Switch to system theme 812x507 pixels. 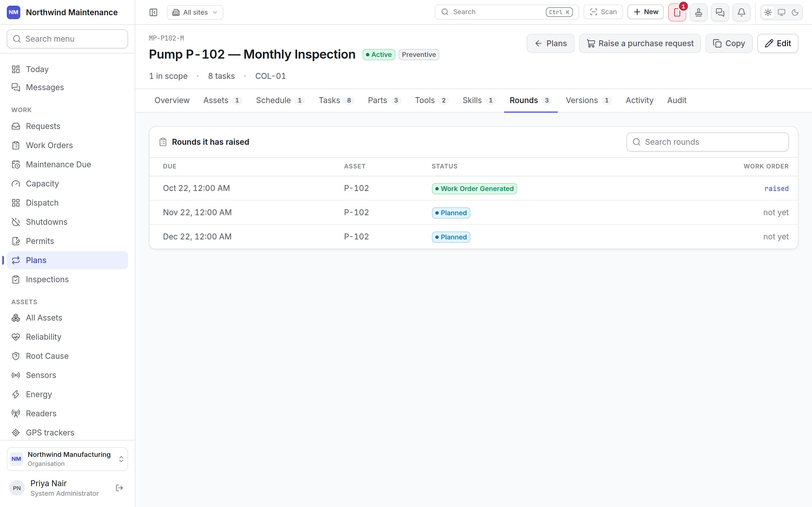tap(782, 12)
